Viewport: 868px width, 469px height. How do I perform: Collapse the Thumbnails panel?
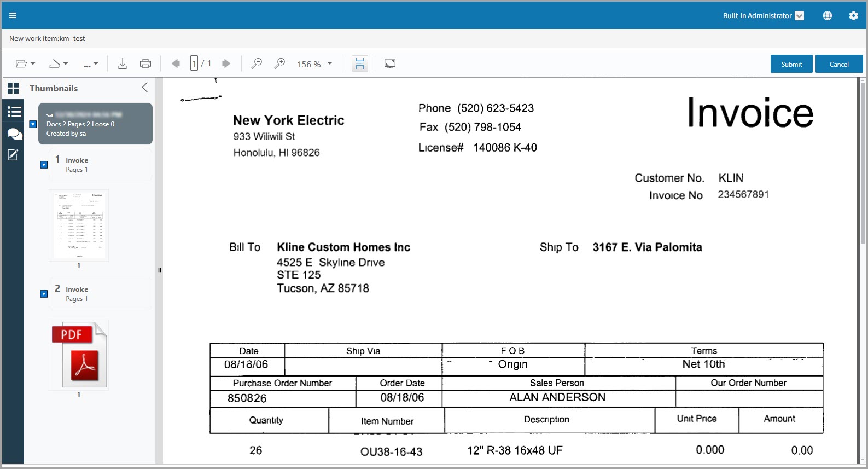pos(145,88)
